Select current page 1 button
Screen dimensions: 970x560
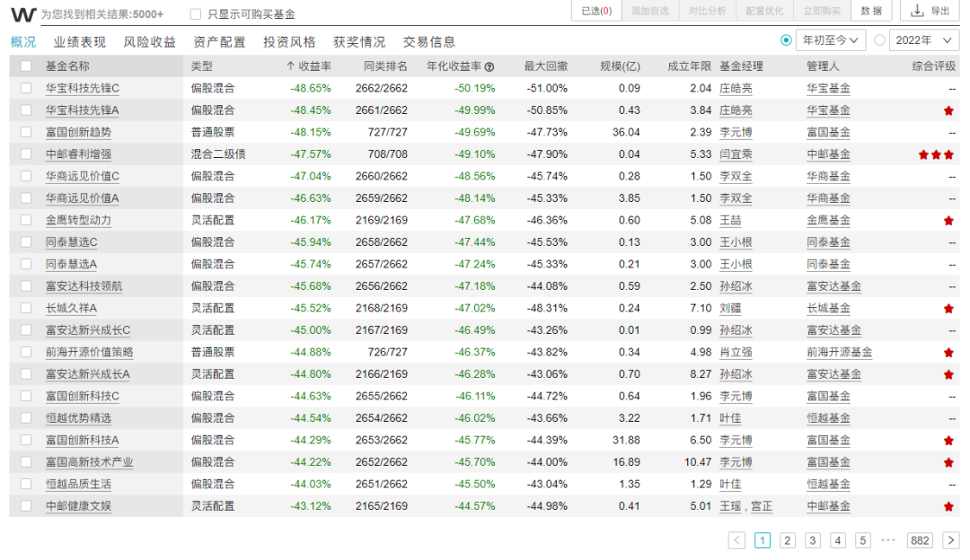[x=763, y=540]
